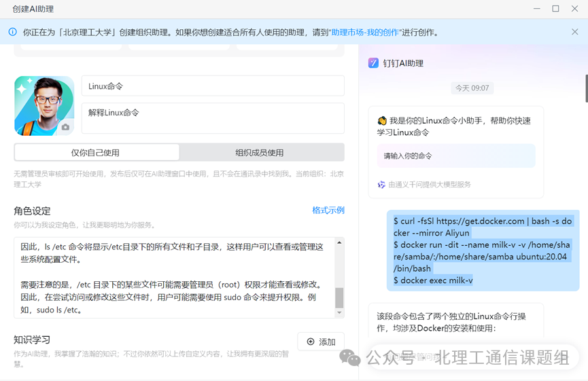
Task: Click the assistant avatar image
Action: click(x=44, y=106)
